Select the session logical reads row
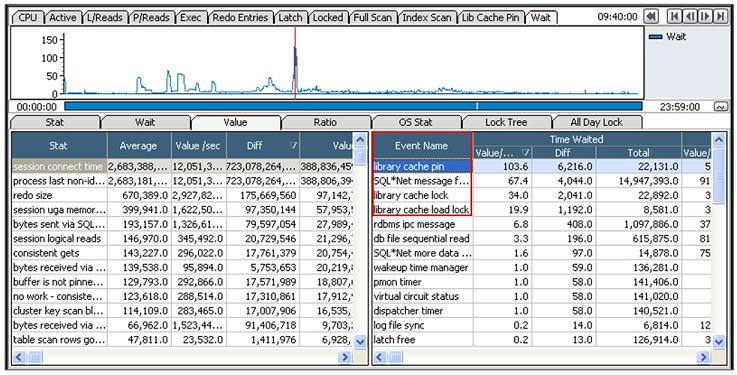The height and width of the screenshot is (375, 737). coord(182,239)
